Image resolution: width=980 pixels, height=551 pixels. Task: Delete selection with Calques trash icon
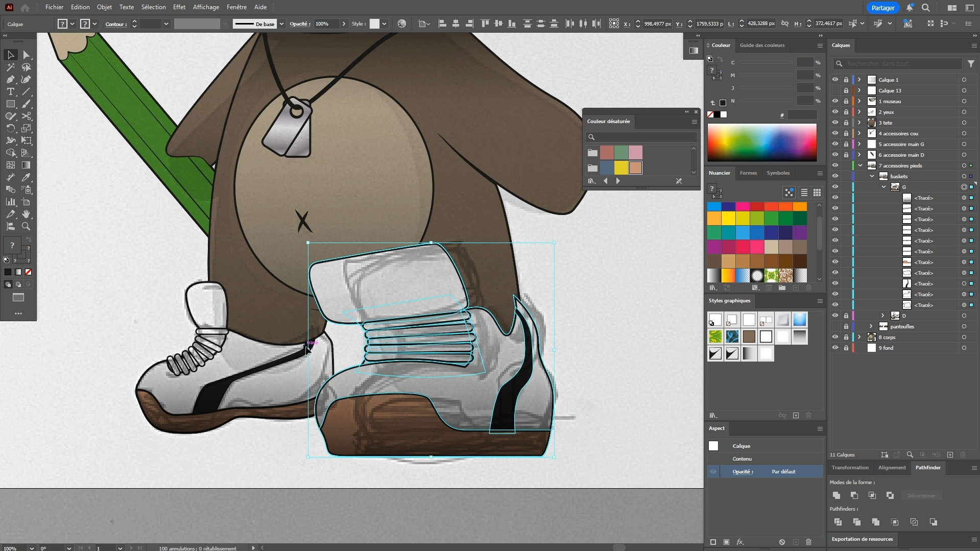[x=963, y=455]
